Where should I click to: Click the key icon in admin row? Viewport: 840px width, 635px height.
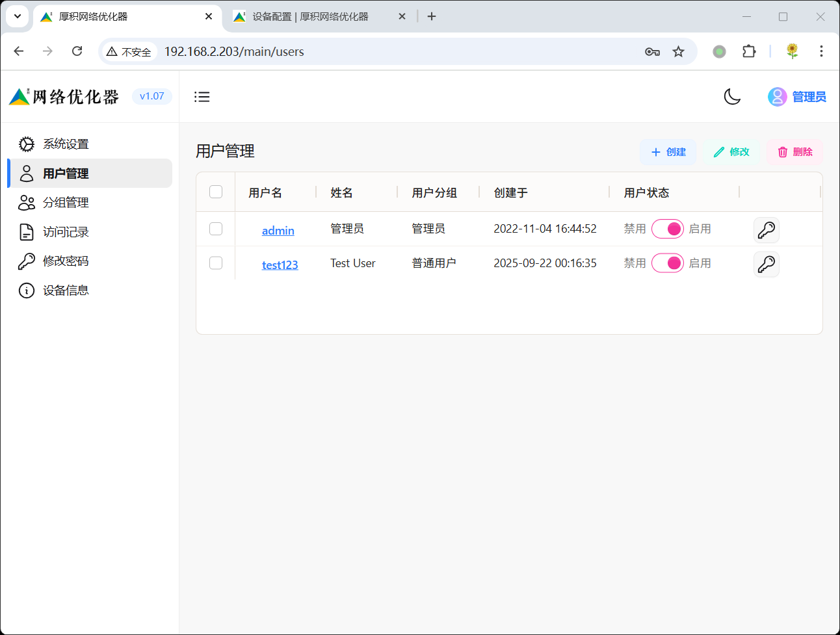tap(766, 230)
